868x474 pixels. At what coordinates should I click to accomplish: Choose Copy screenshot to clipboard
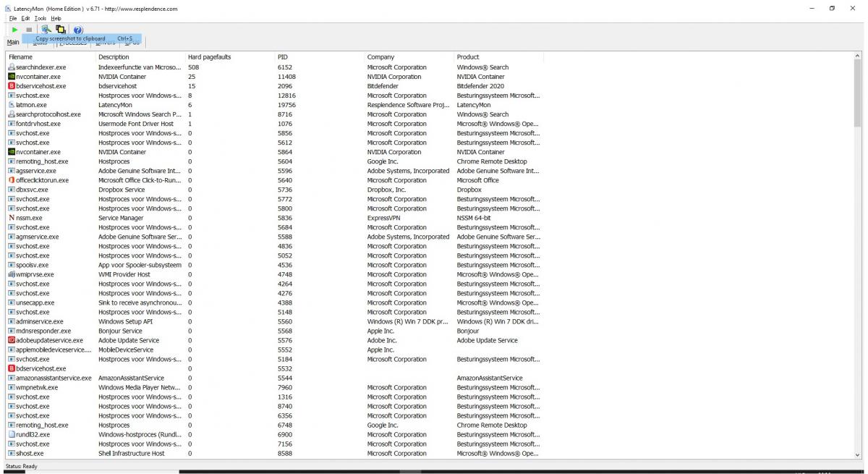(82, 38)
